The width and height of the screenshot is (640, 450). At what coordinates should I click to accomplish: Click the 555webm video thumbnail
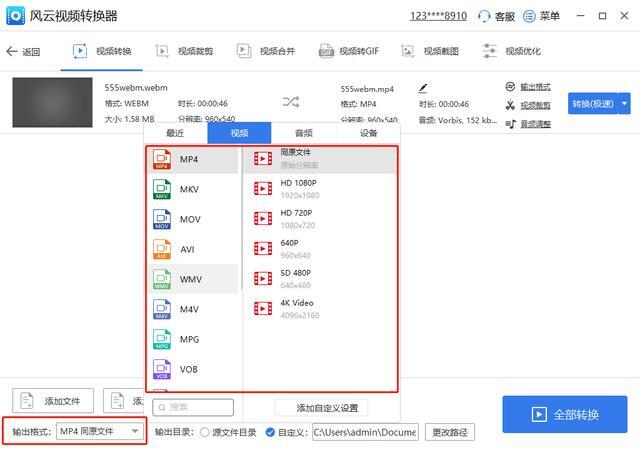[x=52, y=102]
